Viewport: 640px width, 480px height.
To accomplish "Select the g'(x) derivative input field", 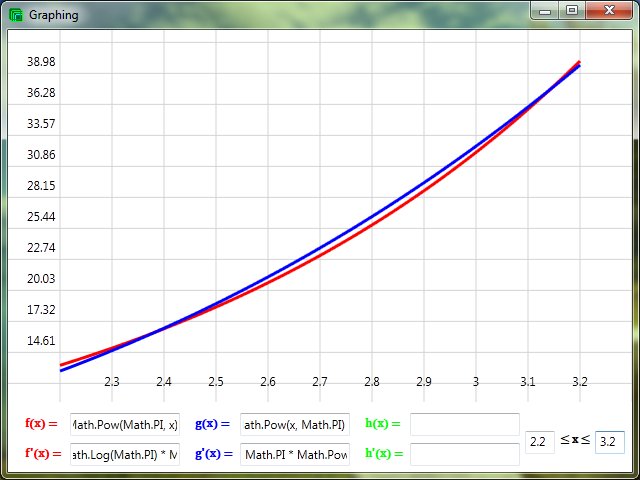I will pos(295,455).
